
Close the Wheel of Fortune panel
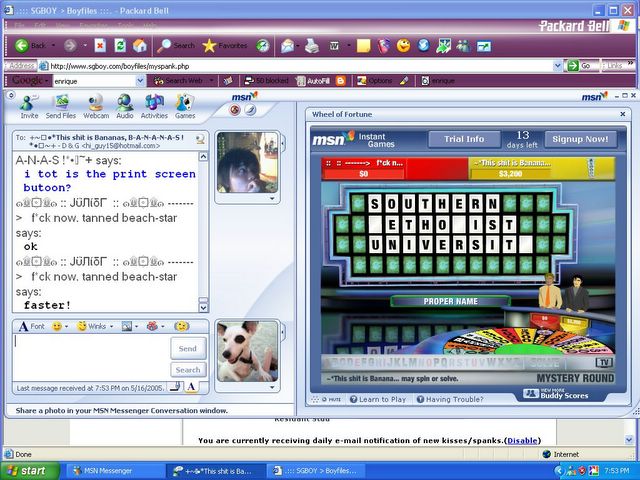(623, 114)
